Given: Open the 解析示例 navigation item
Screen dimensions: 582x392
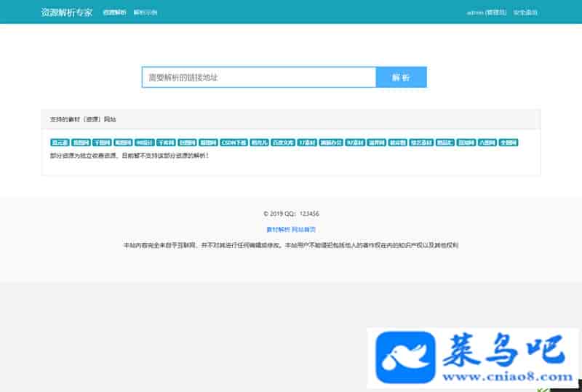Looking at the screenshot, I should pyautogui.click(x=145, y=12).
